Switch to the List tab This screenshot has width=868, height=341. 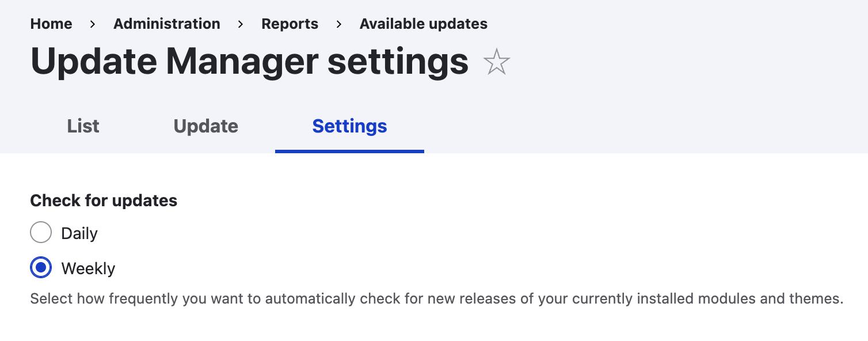83,126
